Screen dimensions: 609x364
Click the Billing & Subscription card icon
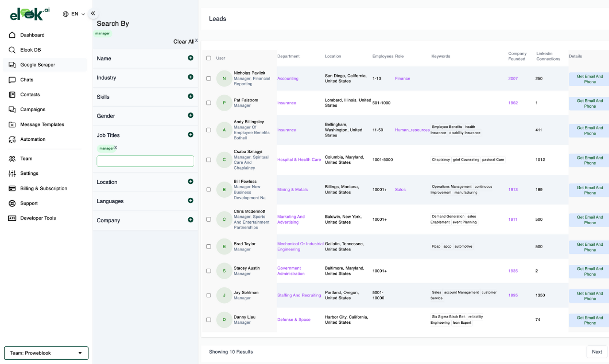[x=12, y=188]
